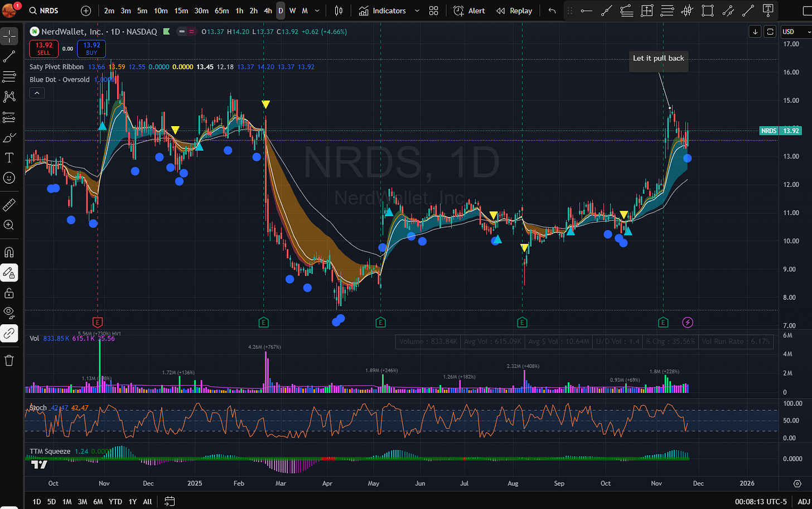Pick the bars pattern favorite tool

coord(687,11)
